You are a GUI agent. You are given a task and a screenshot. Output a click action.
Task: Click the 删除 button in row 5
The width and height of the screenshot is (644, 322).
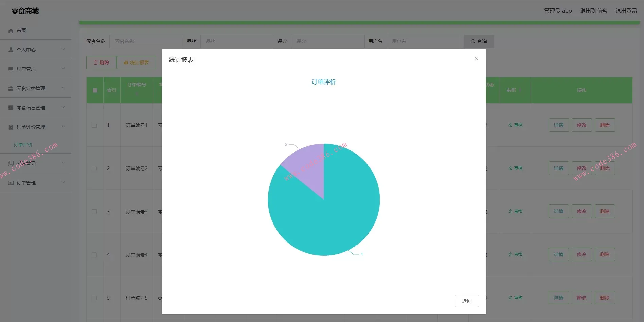[x=605, y=298]
